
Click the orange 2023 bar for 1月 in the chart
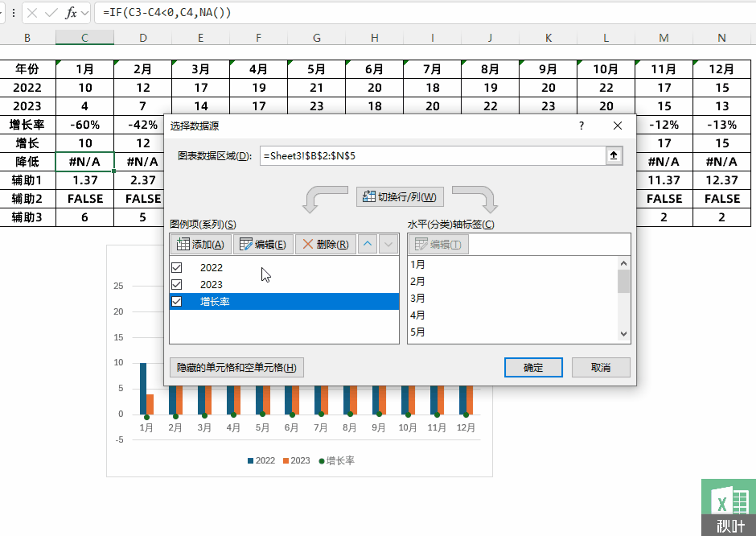(x=150, y=404)
